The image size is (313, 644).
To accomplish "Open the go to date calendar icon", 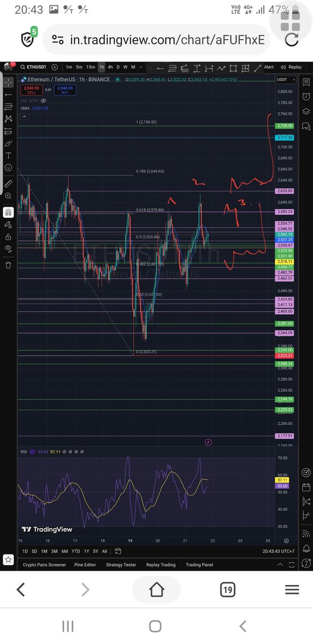I will [x=117, y=551].
